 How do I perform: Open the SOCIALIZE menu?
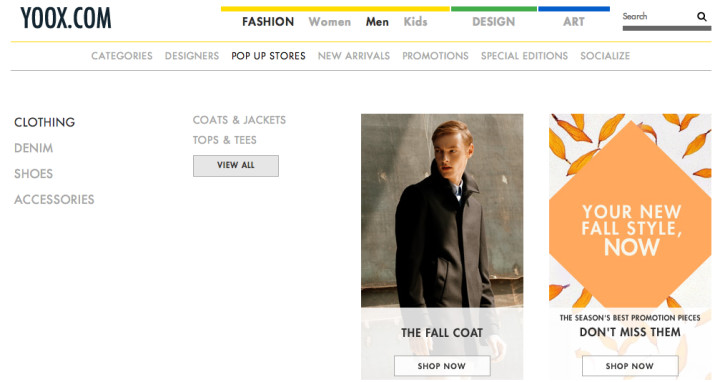[x=605, y=56]
